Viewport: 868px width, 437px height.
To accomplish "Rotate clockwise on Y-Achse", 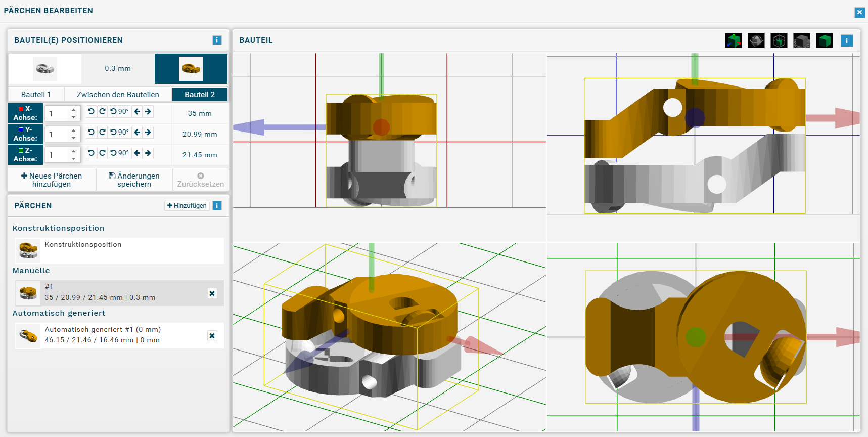I will (x=102, y=132).
